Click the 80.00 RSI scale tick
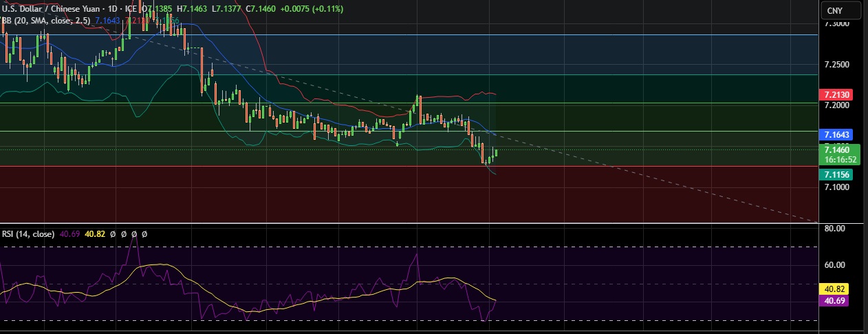Screen dimensions: 868x334 (834, 228)
